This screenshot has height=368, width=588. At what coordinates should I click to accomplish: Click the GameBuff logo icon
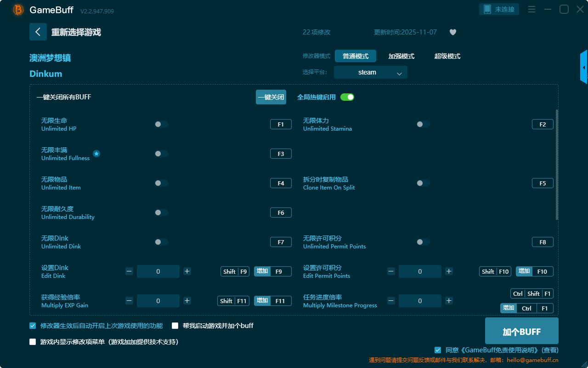click(x=18, y=10)
